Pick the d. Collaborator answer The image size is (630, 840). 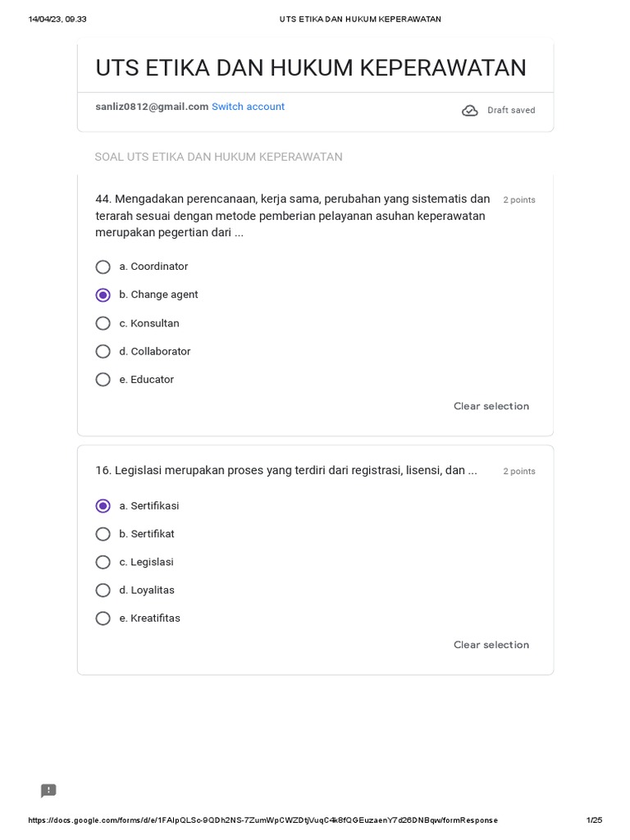click(x=103, y=351)
